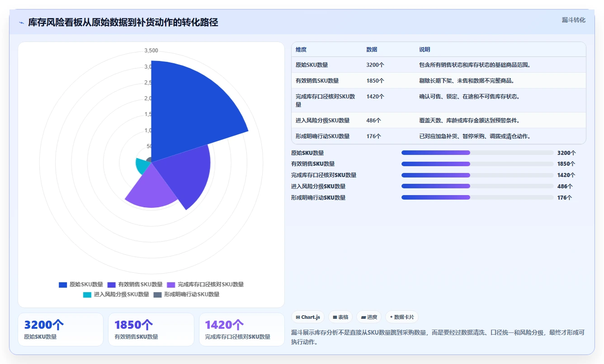Select the 数据卡片 tag

[x=401, y=317]
